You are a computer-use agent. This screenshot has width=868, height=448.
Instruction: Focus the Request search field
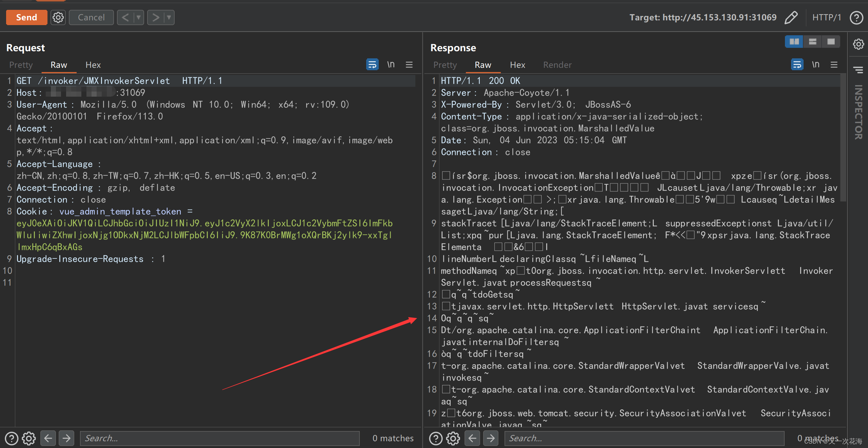[220, 438]
